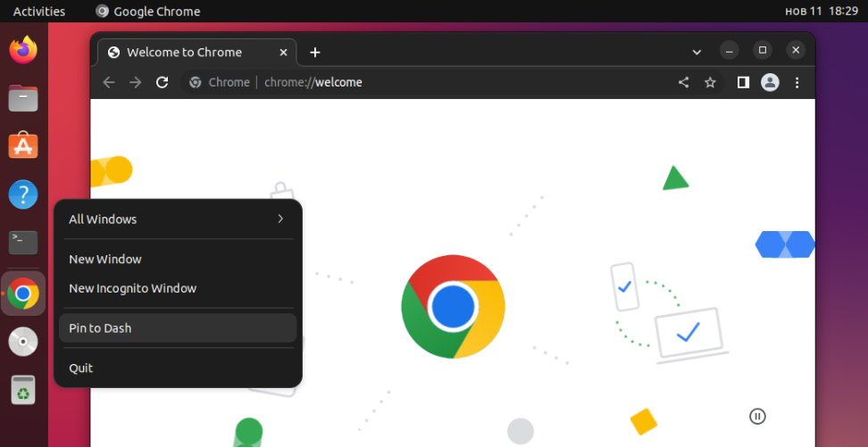Open the Google Chrome app menu in top bar
The width and height of the screenshot is (868, 447).
tap(147, 11)
